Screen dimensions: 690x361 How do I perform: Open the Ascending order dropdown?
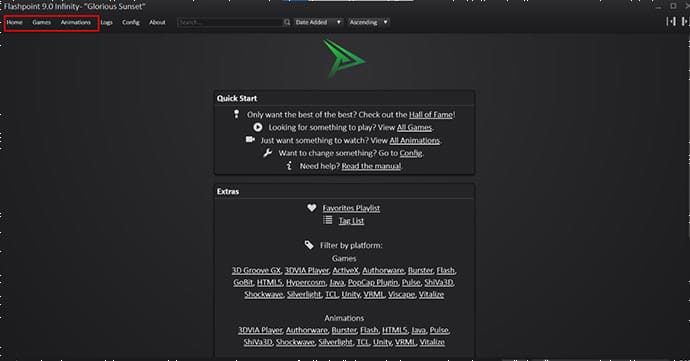point(368,22)
